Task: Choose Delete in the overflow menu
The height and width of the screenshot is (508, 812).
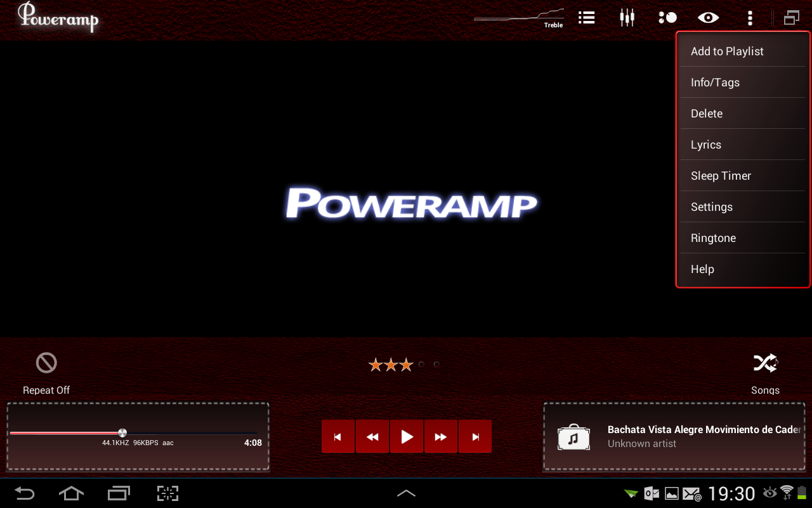Action: pos(743,114)
